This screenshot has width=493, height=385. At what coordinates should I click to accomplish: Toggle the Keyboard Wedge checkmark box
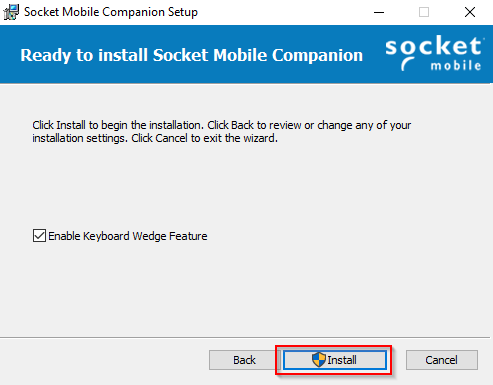tap(39, 235)
